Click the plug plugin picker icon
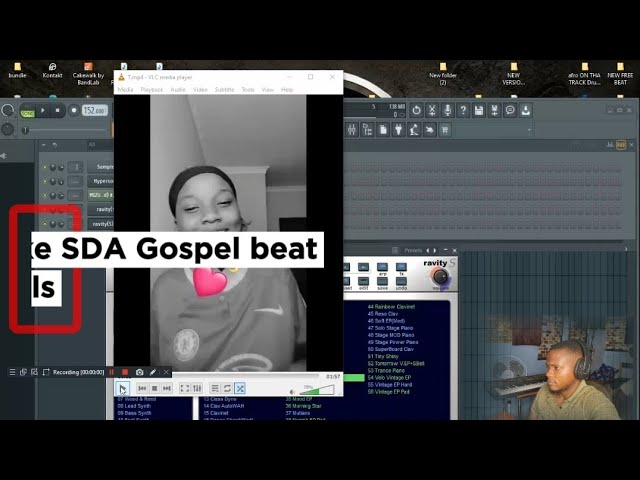The width and height of the screenshot is (640, 480). pyautogui.click(x=398, y=130)
